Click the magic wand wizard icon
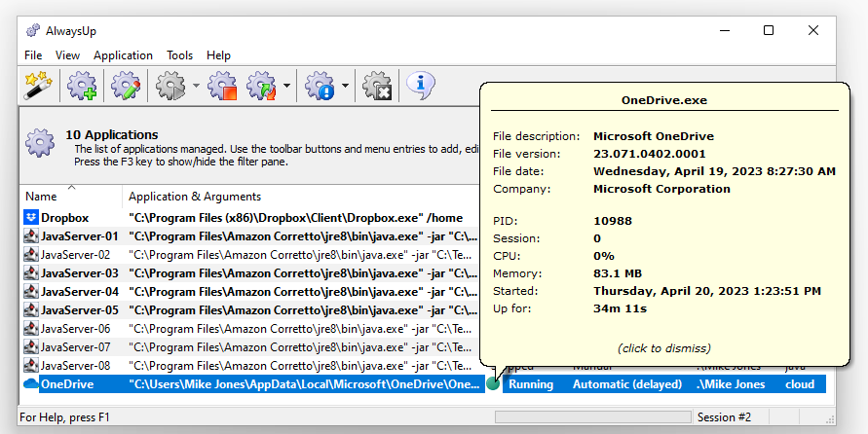 (x=38, y=87)
